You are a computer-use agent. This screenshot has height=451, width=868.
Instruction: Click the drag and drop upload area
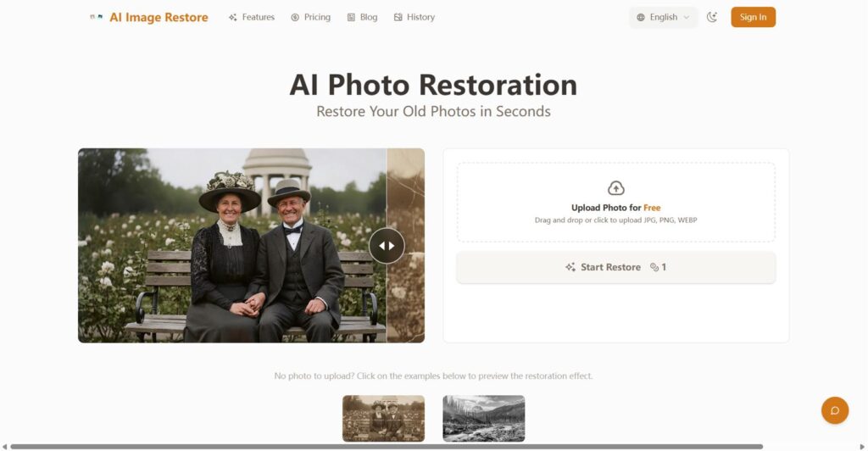pyautogui.click(x=615, y=203)
